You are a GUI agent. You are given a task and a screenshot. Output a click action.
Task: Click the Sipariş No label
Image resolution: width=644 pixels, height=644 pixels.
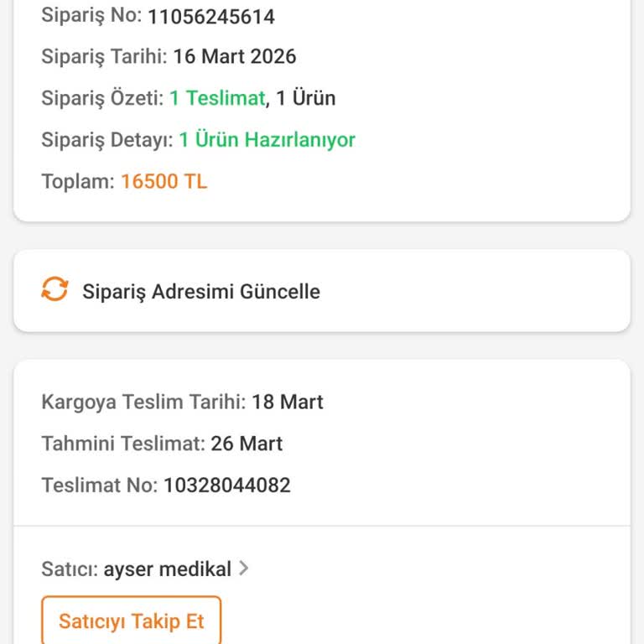pos(91,15)
